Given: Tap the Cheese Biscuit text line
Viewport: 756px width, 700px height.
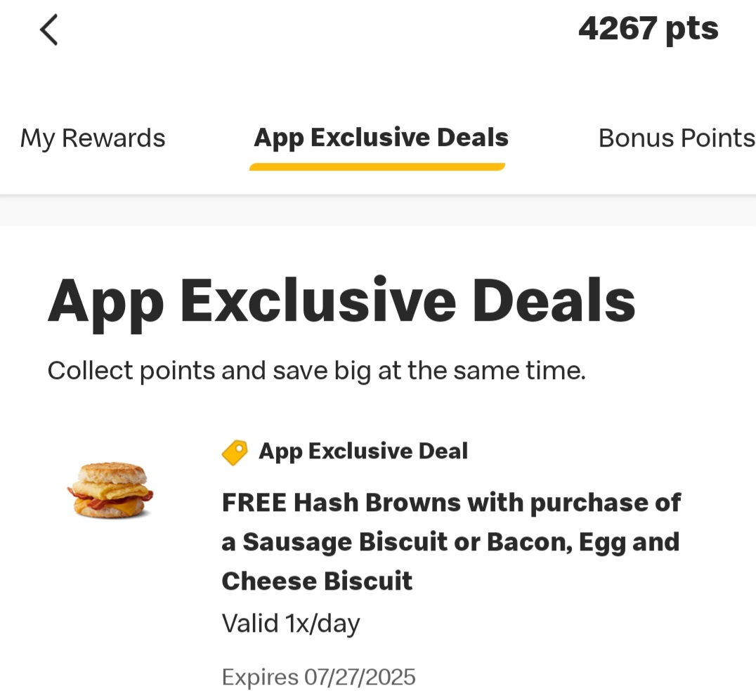Looking at the screenshot, I should 317,581.
